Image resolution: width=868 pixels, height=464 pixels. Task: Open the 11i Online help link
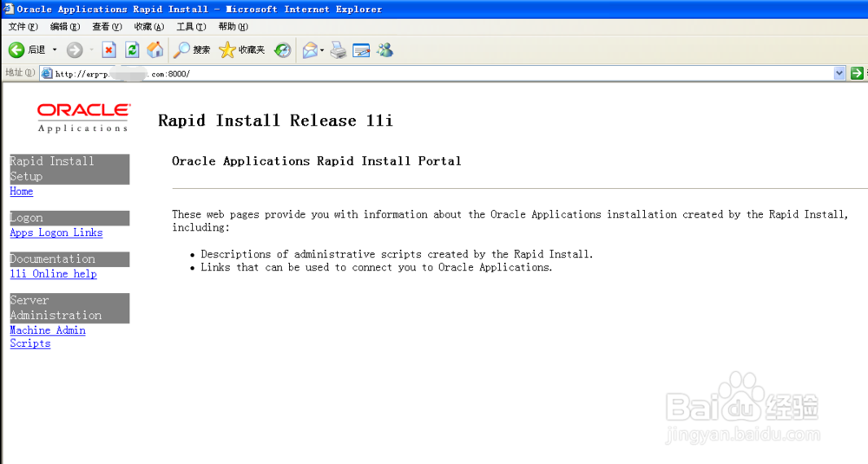point(54,274)
